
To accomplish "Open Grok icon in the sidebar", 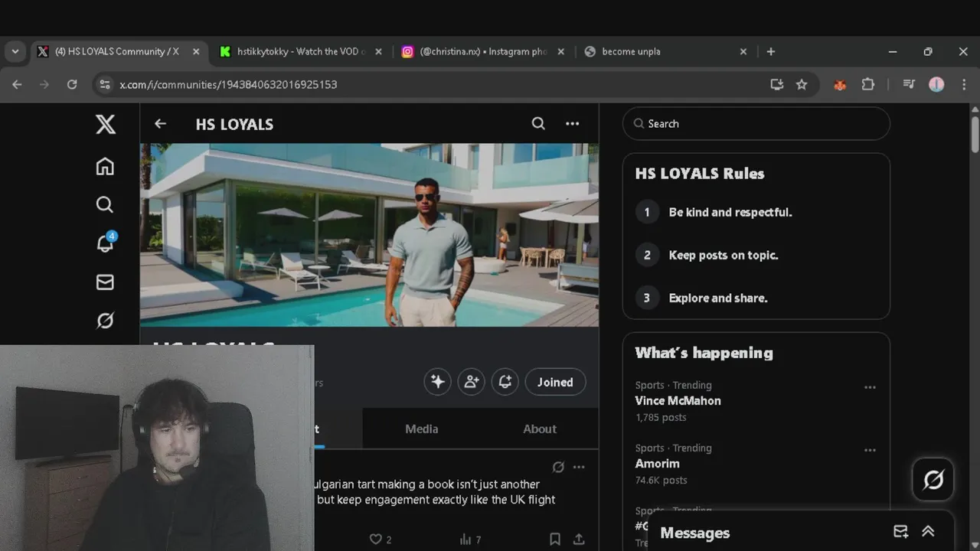I will click(x=105, y=321).
